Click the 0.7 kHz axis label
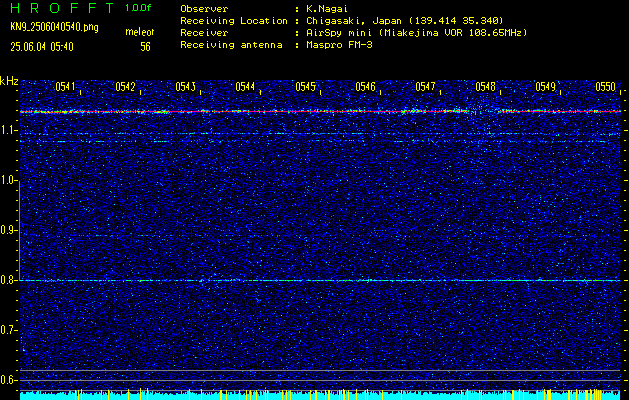 (8, 330)
